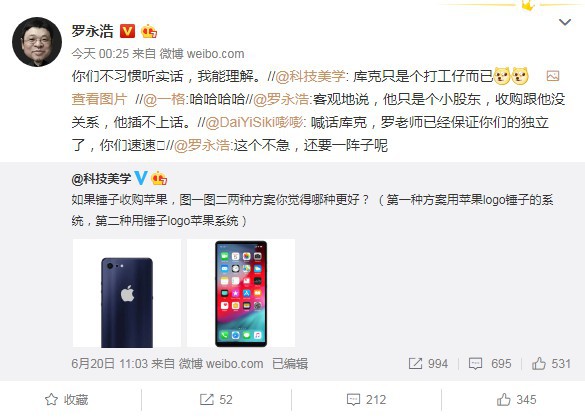This screenshot has width=585, height=419.
Task: Click the crown membership icon beside 罗永浩
Action: (x=148, y=31)
